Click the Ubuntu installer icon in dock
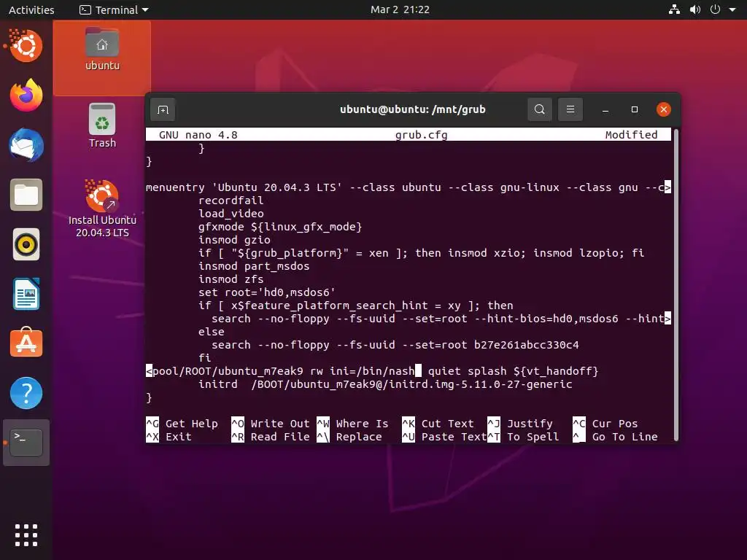This screenshot has width=747, height=560. [x=26, y=46]
